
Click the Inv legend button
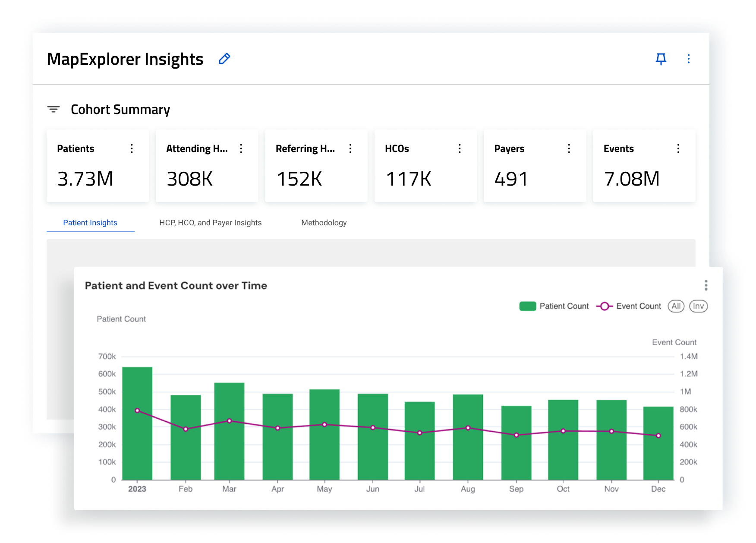click(699, 306)
